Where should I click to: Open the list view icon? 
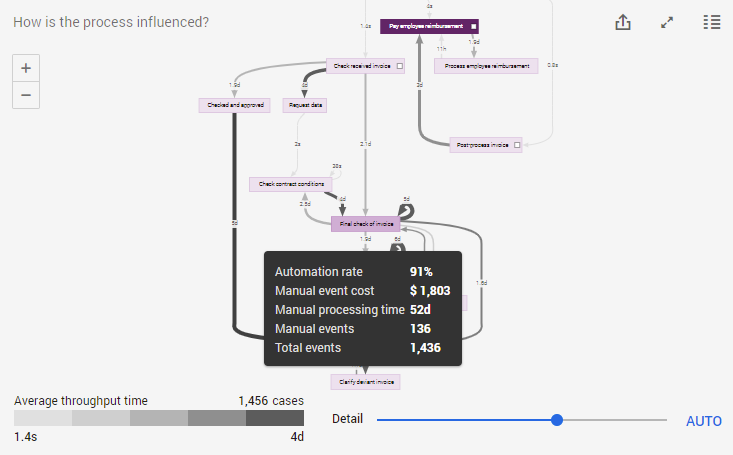[x=711, y=23]
